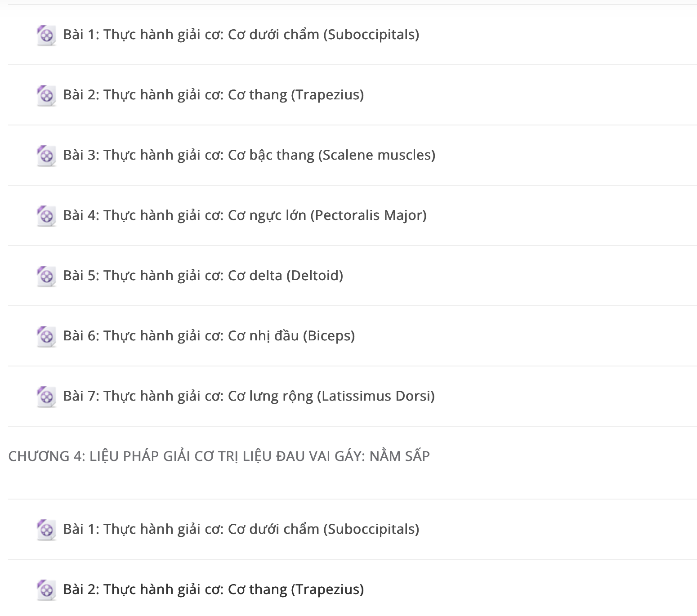
Task: Click video icon for Chương 4 Trapezius lesson
Action: [x=46, y=590]
